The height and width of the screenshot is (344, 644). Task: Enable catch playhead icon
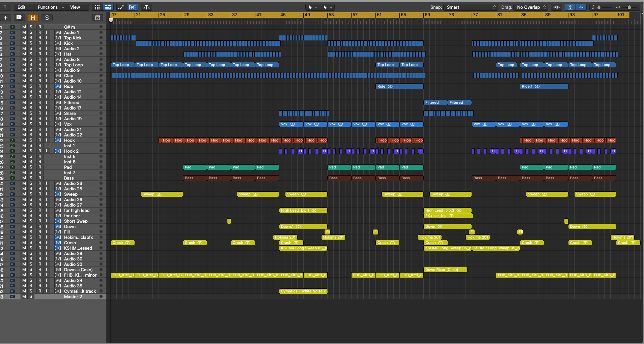[146, 7]
